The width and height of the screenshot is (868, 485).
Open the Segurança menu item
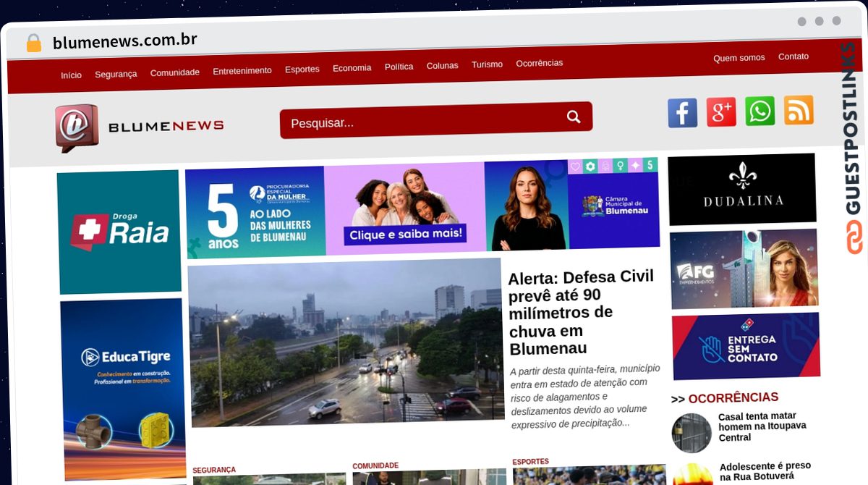116,74
